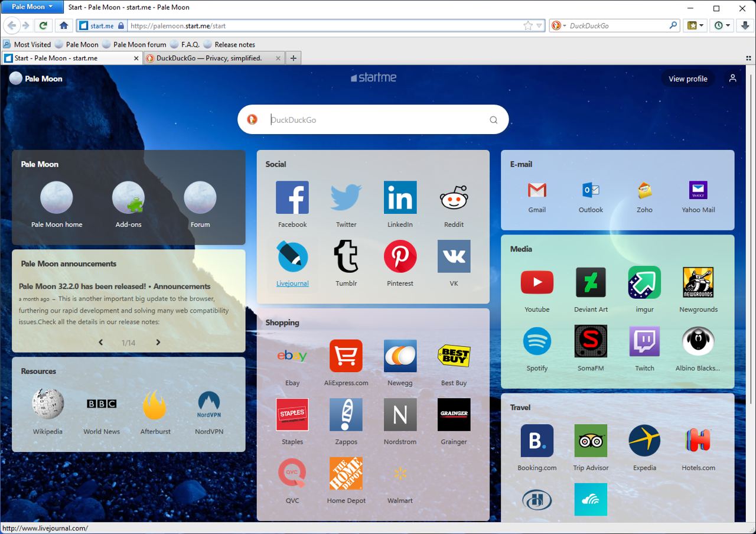Image resolution: width=756 pixels, height=534 pixels.
Task: Open the Newgrounds icon
Action: (698, 282)
